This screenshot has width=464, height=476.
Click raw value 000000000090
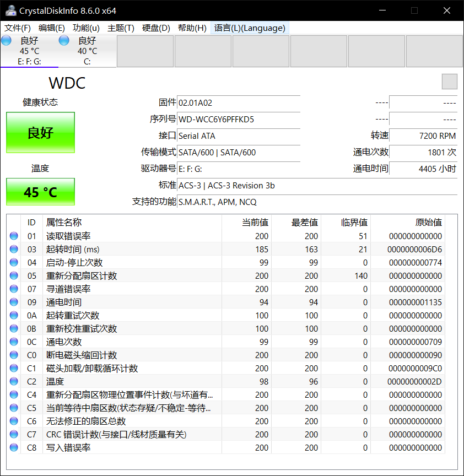(416, 355)
